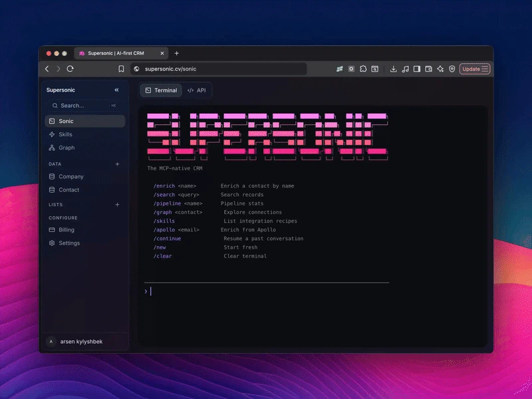
Task: Click the plus next to DATA
Action: pos(117,164)
